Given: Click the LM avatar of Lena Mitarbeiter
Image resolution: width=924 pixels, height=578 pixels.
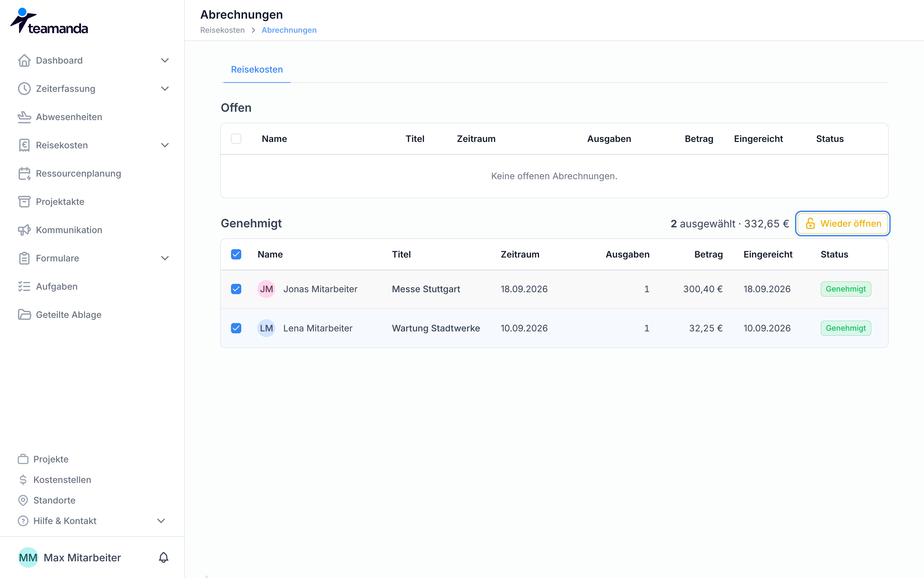Looking at the screenshot, I should (x=266, y=328).
